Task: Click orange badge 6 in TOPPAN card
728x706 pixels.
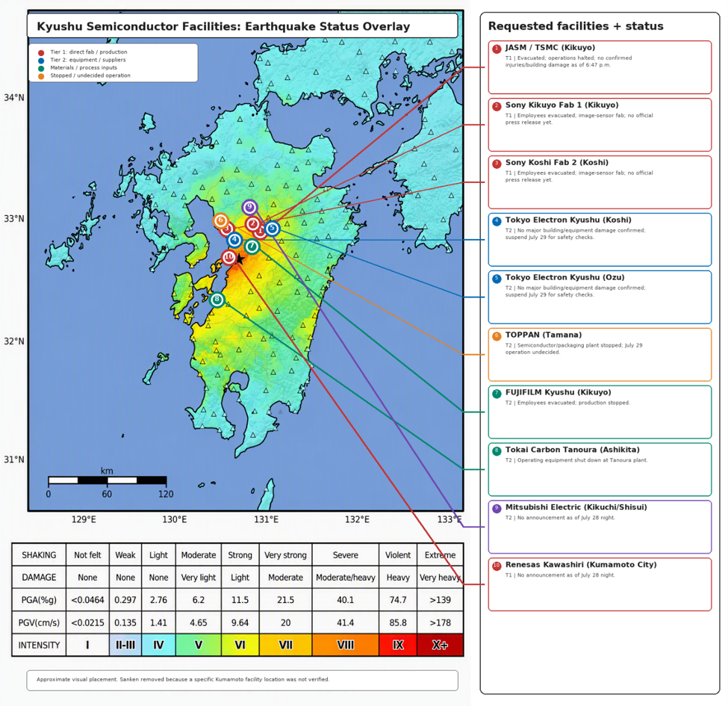Action: [x=497, y=335]
